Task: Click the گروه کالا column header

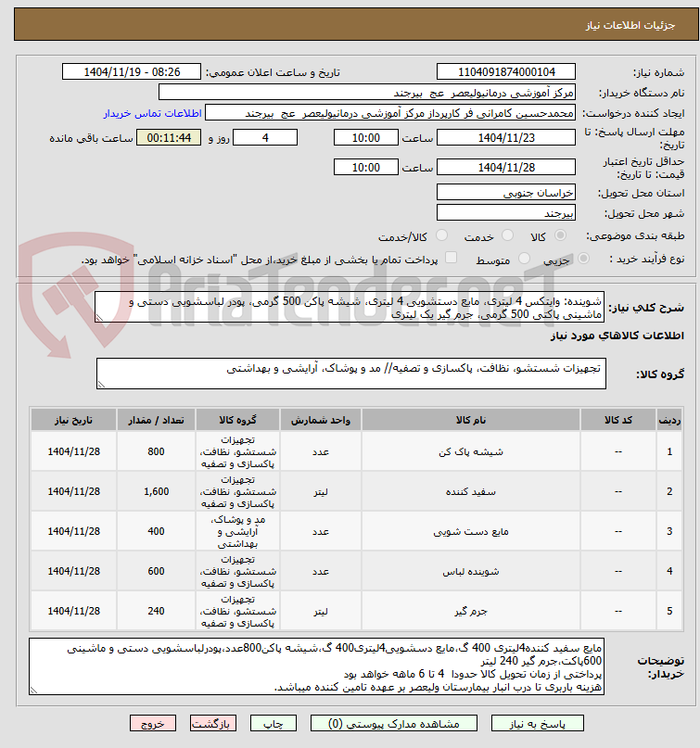Action: [237, 420]
